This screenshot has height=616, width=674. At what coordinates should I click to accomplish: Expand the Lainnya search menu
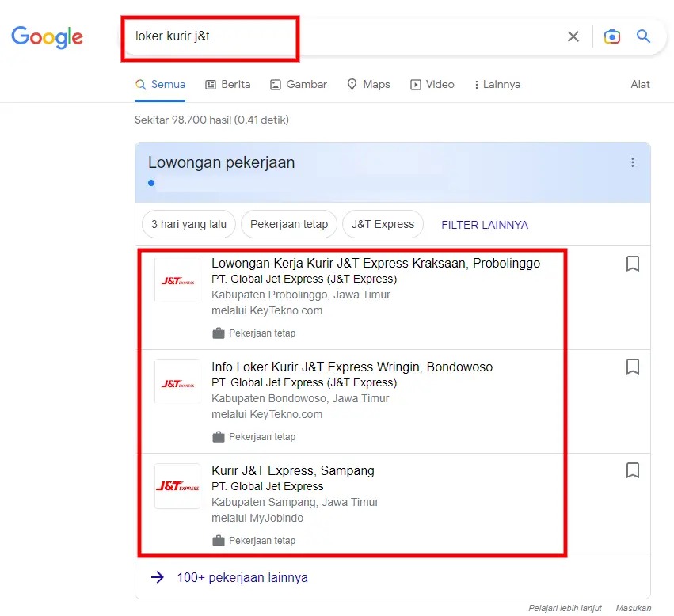pyautogui.click(x=497, y=85)
